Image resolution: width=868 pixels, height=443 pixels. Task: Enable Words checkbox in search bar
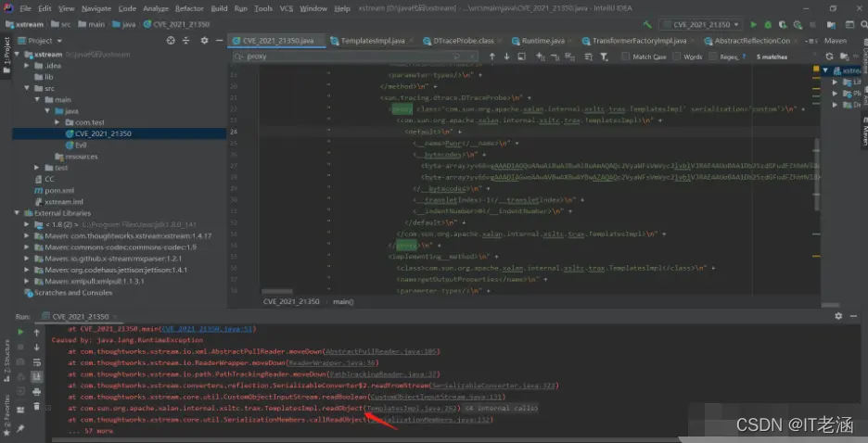click(676, 57)
